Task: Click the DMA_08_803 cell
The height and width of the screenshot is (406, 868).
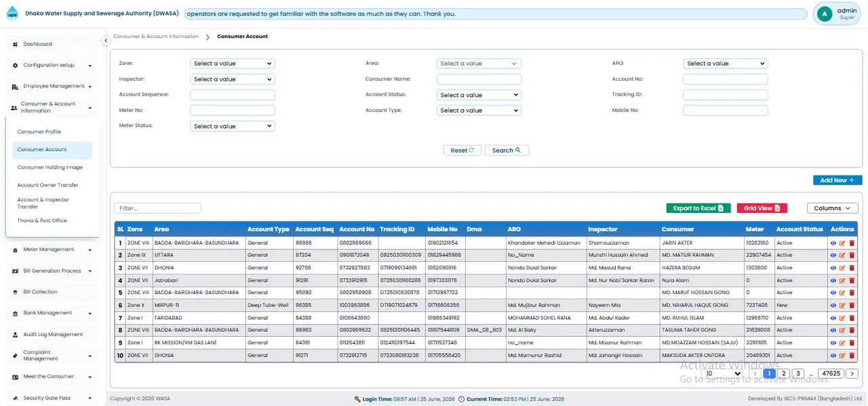Action: [x=484, y=330]
